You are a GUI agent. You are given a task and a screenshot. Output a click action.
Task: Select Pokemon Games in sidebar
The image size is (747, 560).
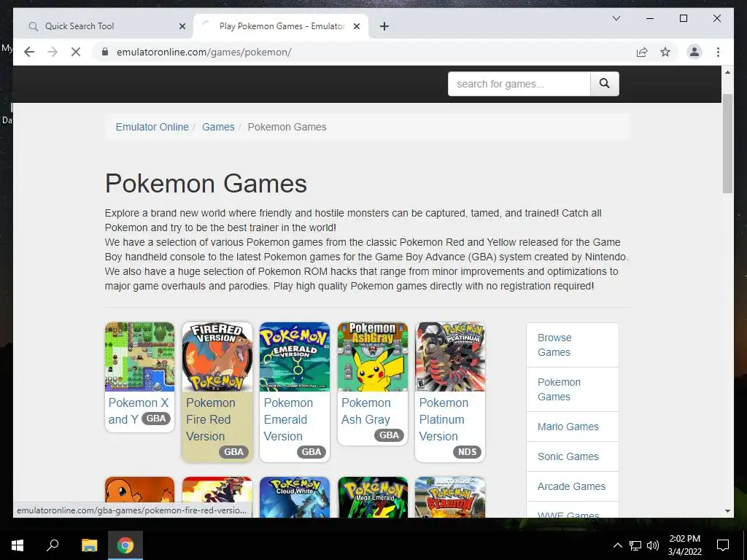(x=573, y=389)
